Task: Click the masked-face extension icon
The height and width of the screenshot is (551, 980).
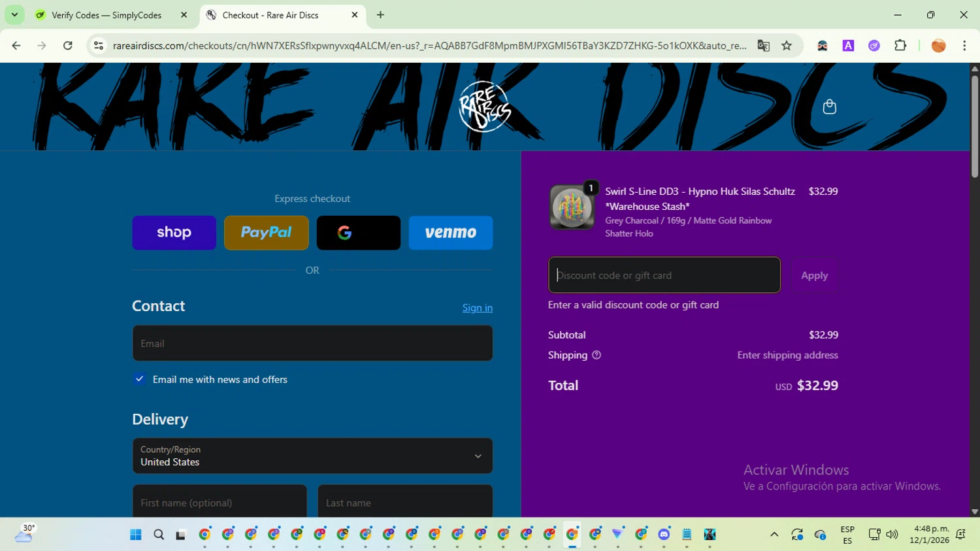Action: click(x=823, y=46)
